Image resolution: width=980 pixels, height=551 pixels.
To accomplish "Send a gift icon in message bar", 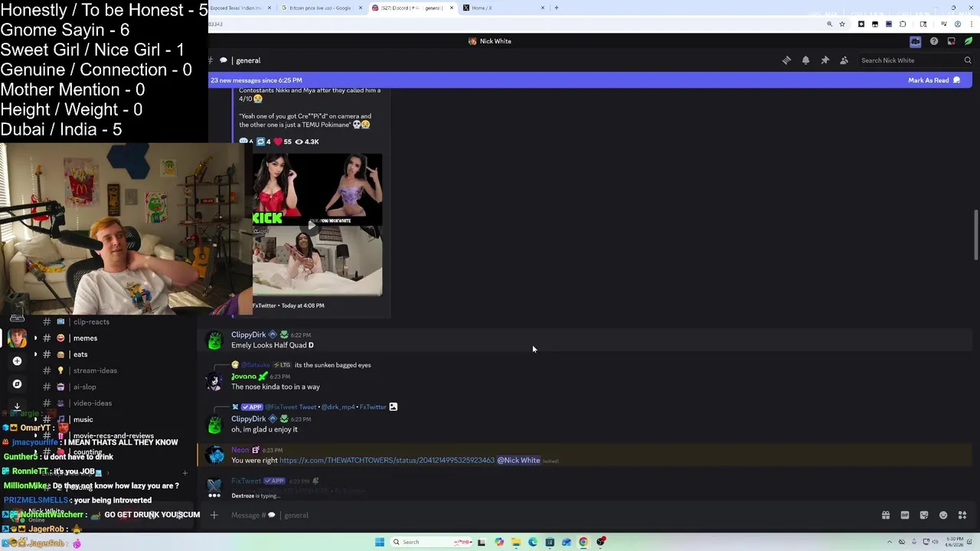I will (x=886, y=515).
